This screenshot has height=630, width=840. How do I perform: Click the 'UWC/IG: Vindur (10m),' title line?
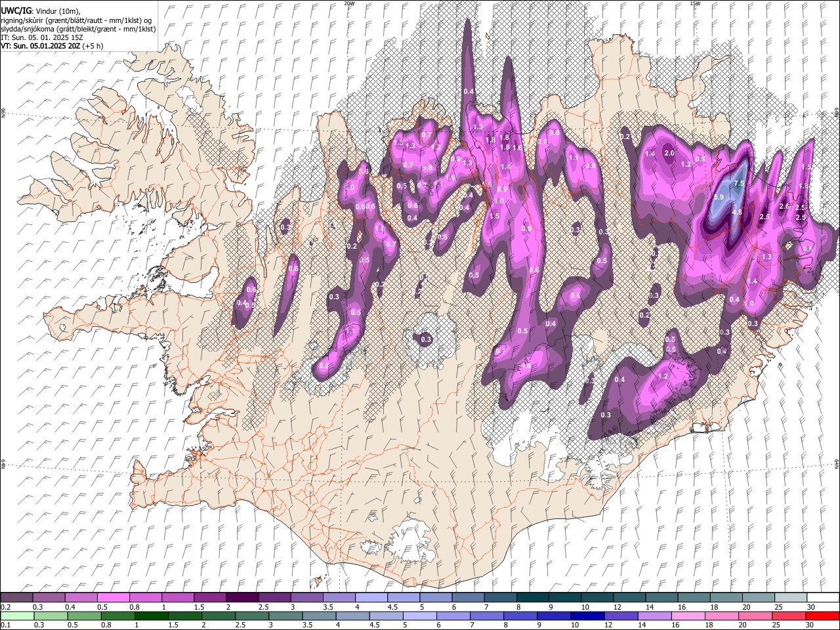41,11
